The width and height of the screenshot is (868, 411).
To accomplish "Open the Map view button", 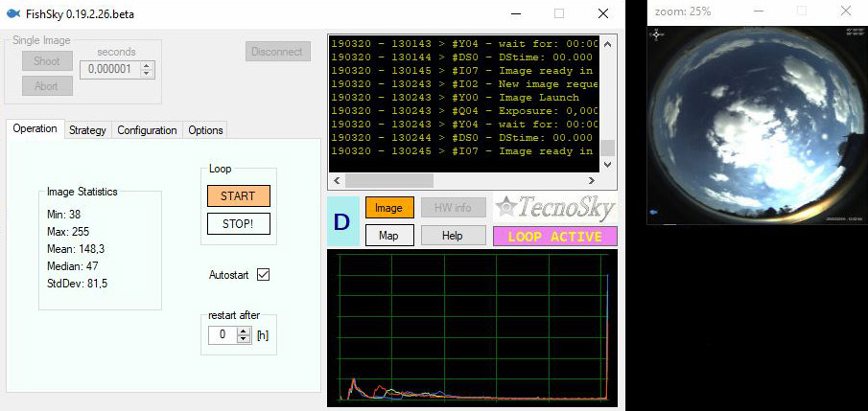I will 388,236.
